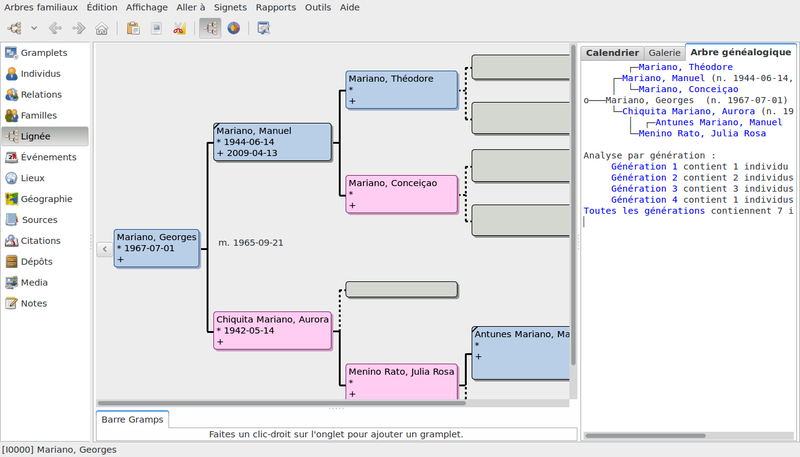This screenshot has height=457, width=800.
Task: Open the clipboard toolbar icon
Action: point(132,28)
